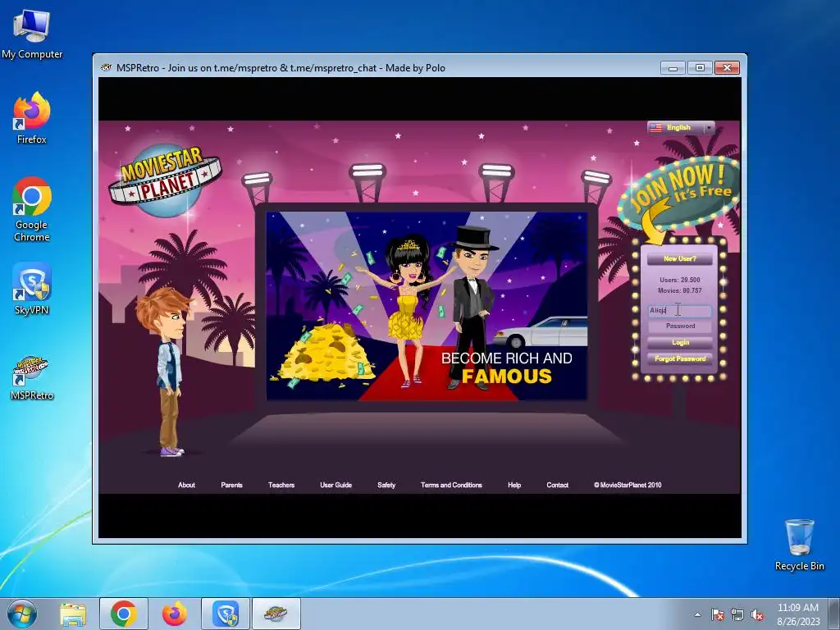
Task: Focus the Password field
Action: [680, 326]
